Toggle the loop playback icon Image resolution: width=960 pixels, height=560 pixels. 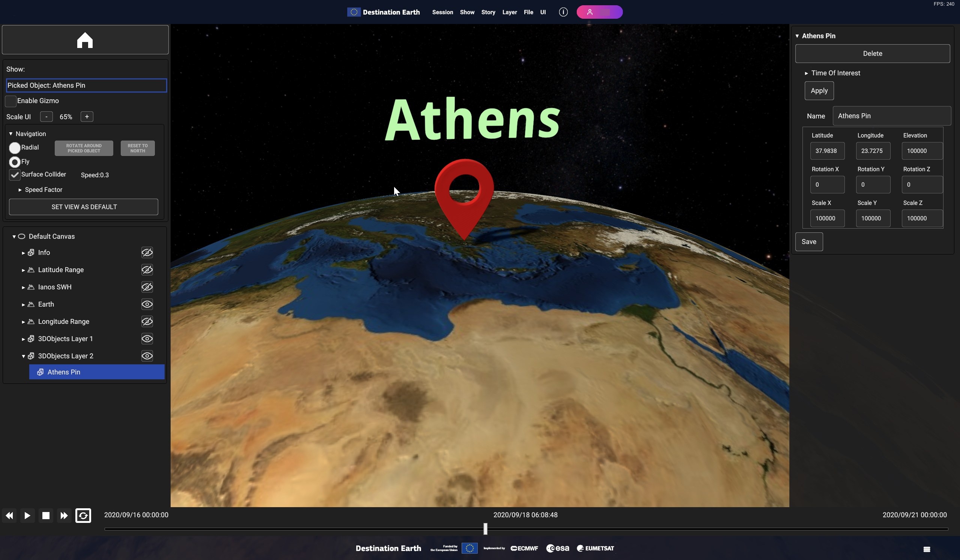tap(83, 515)
